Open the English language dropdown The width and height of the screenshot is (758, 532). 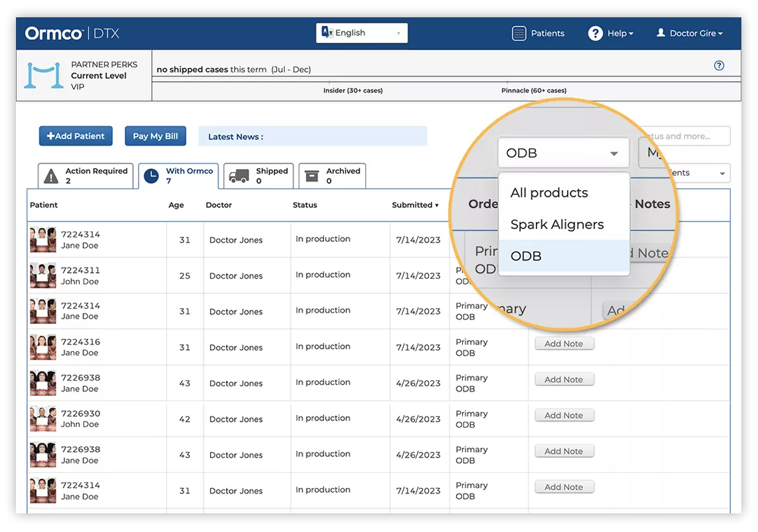362,33
